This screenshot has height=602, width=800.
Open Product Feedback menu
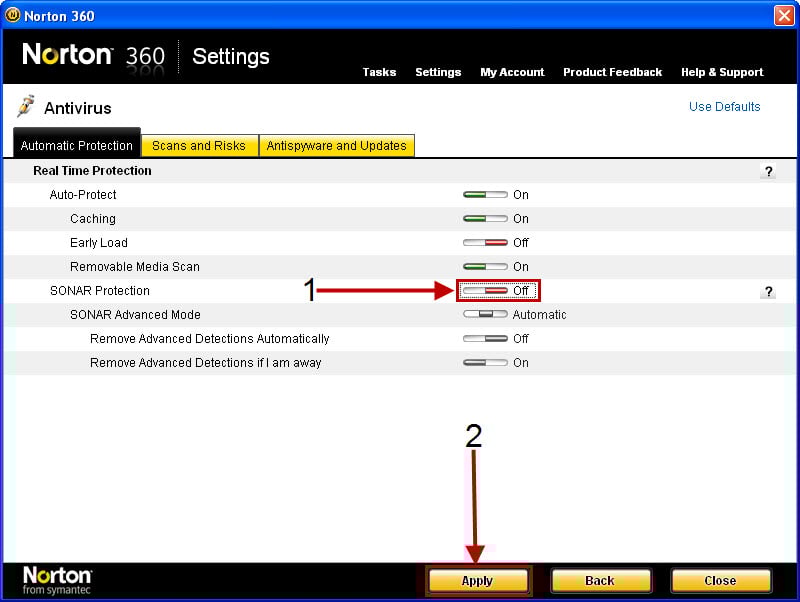[612, 72]
